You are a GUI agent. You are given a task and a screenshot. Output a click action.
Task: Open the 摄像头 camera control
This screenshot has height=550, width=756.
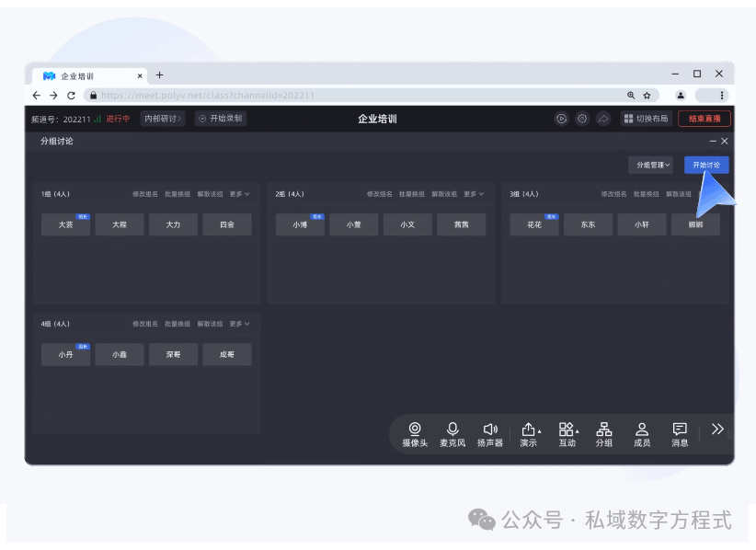coord(415,432)
